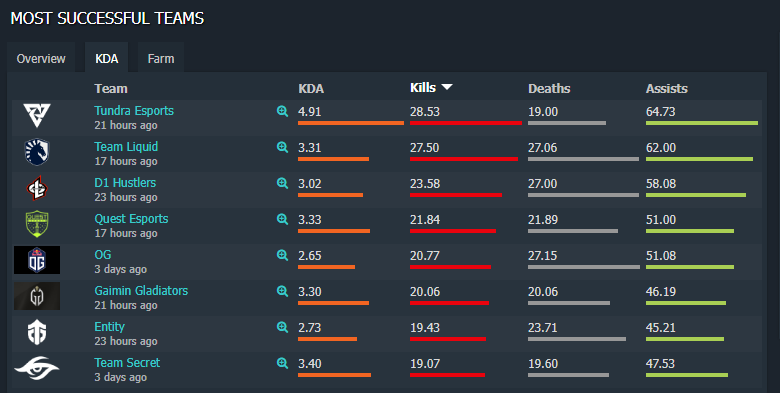Screen dimensions: 780x393
Task: Click the Team Secret magnifier icon
Action: tap(283, 363)
